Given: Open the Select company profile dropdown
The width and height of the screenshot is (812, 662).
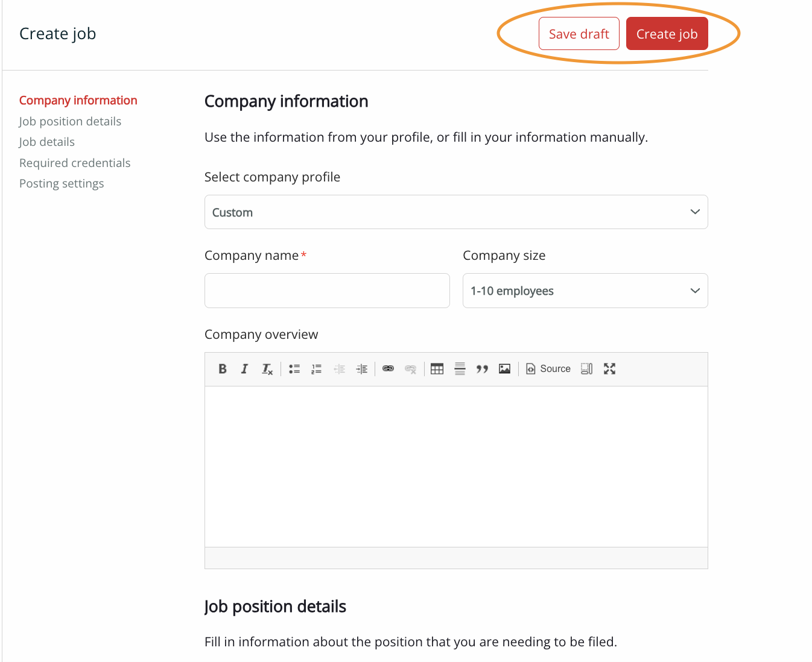Looking at the screenshot, I should pyautogui.click(x=456, y=212).
